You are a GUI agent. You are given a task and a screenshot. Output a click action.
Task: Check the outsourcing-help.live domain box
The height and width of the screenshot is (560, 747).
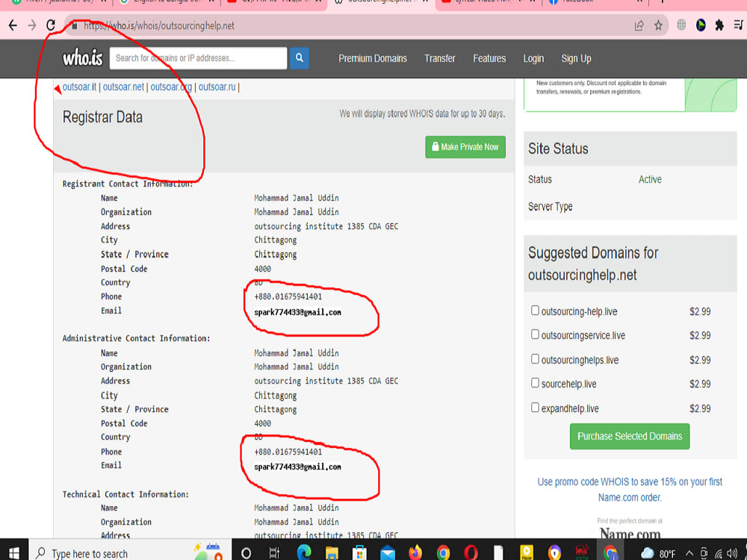click(x=535, y=311)
